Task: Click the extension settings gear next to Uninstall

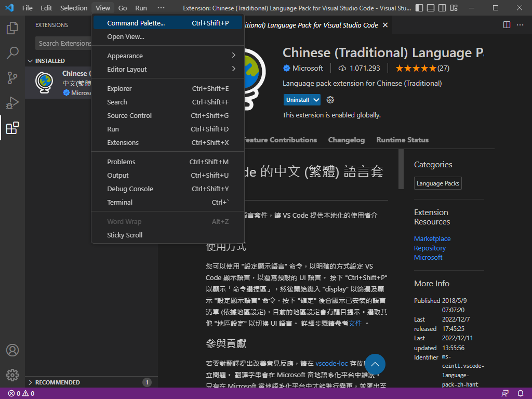Action: [330, 100]
